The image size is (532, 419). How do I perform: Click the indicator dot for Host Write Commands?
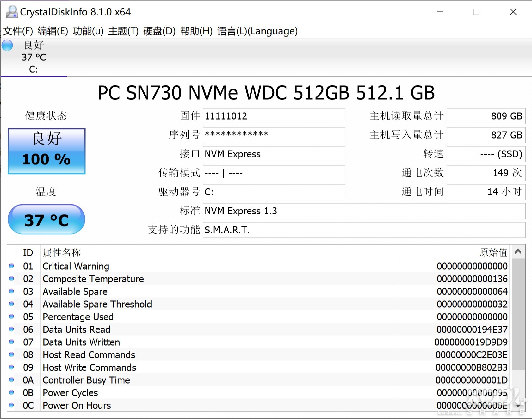pos(11,367)
